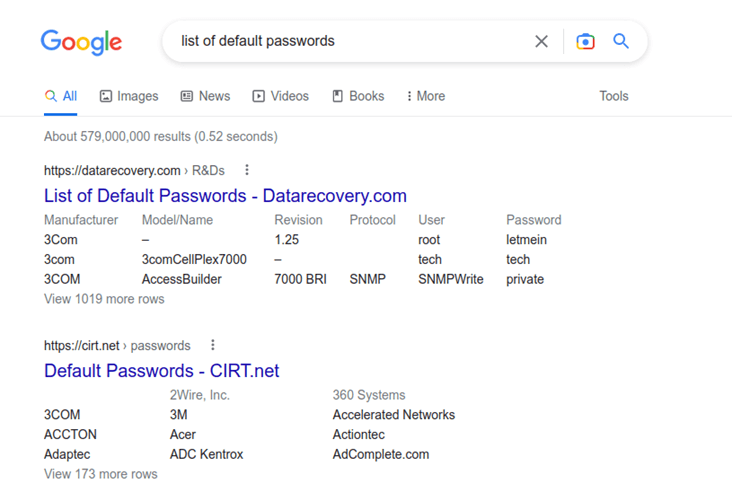
Task: Open Default Passwords - CIRT.net link
Action: 162,371
